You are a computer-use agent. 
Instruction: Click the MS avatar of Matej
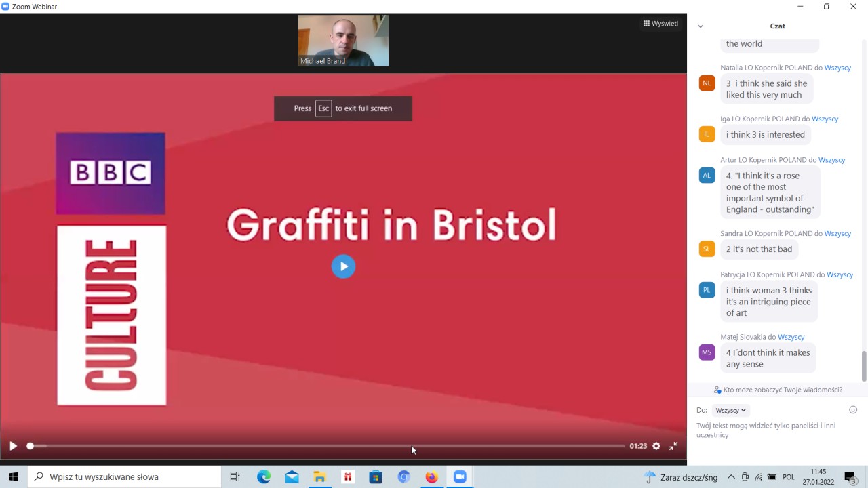click(x=707, y=352)
